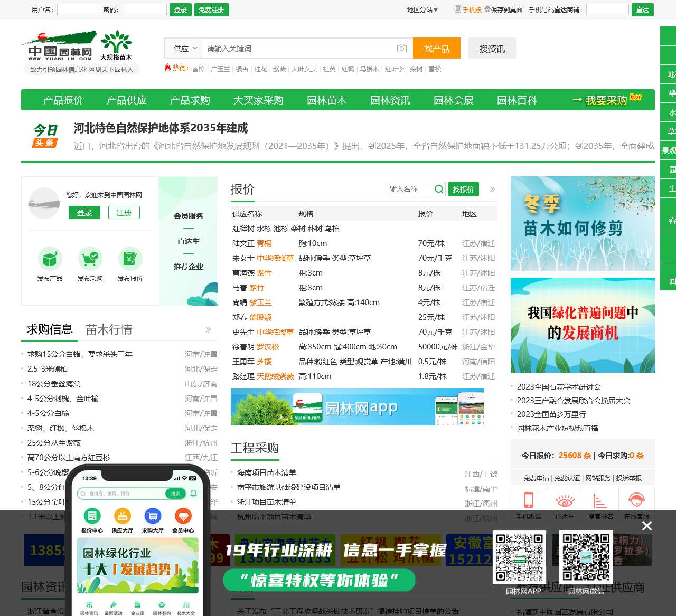Click the 免费申请 link

pyautogui.click(x=537, y=478)
